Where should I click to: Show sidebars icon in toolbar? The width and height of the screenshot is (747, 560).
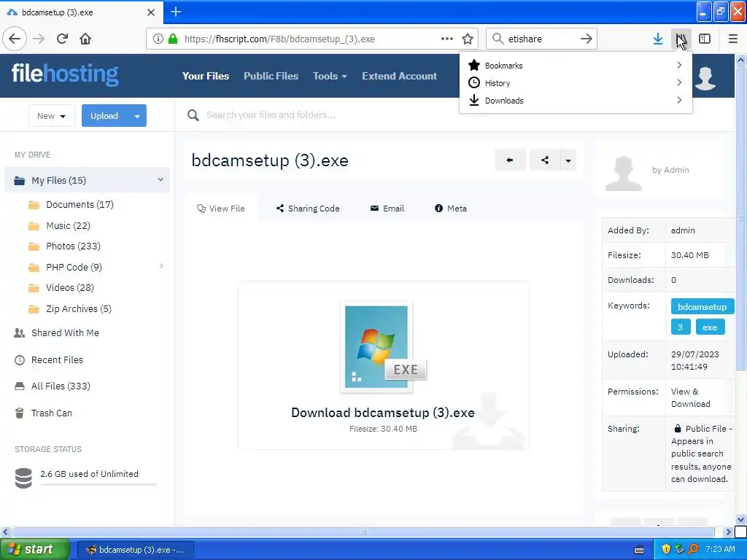pyautogui.click(x=705, y=39)
